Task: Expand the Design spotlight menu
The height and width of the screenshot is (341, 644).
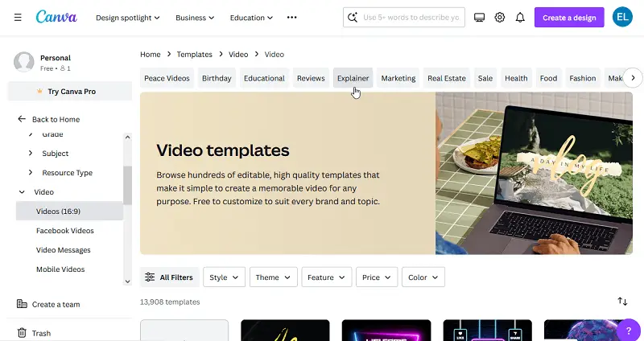Action: pyautogui.click(x=128, y=18)
